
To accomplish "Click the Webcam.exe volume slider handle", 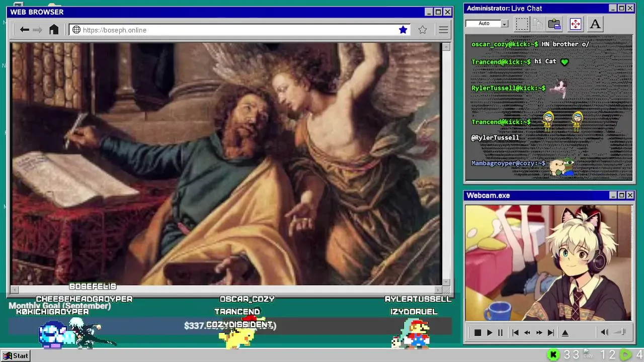I will [x=624, y=332].
